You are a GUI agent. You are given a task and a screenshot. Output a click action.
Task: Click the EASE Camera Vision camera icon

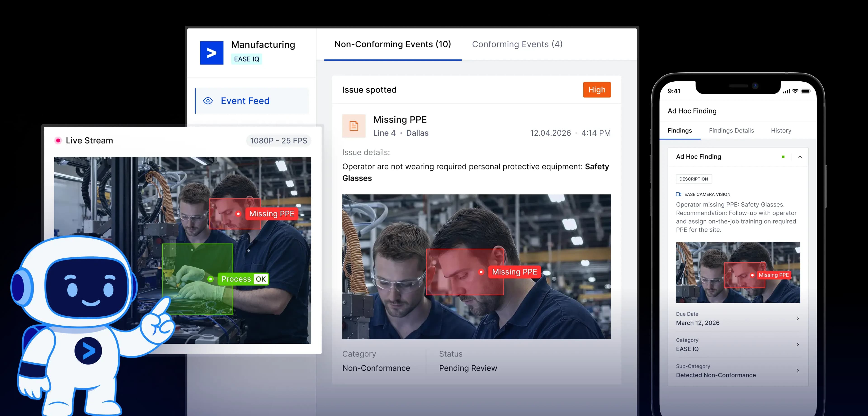pos(678,194)
